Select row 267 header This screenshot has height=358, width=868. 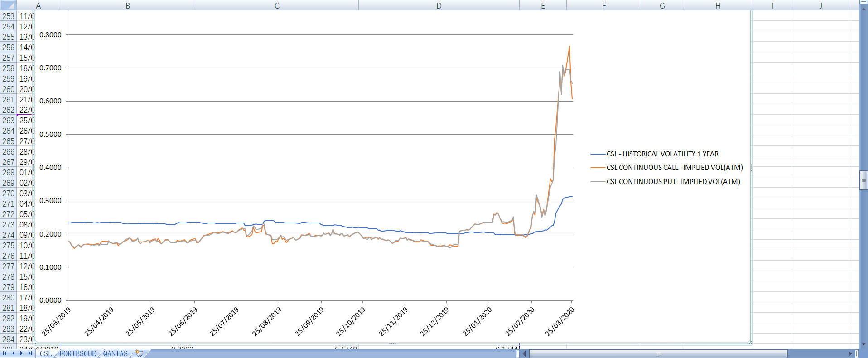tap(8, 162)
